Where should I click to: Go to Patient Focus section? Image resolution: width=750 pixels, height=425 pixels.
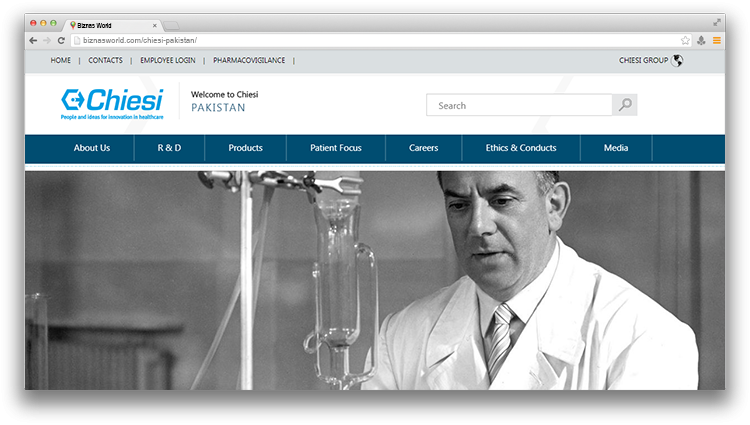[336, 148]
